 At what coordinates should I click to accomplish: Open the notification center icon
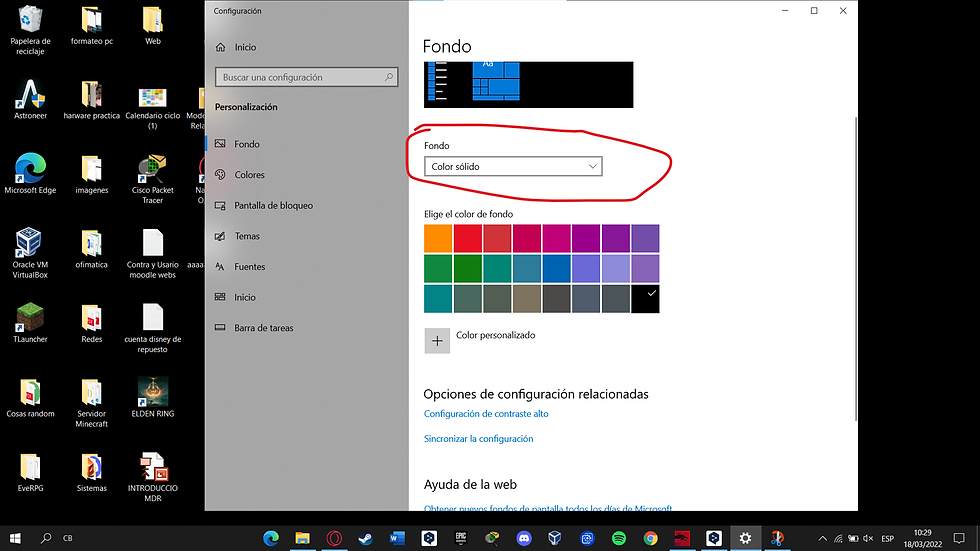pos(959,538)
